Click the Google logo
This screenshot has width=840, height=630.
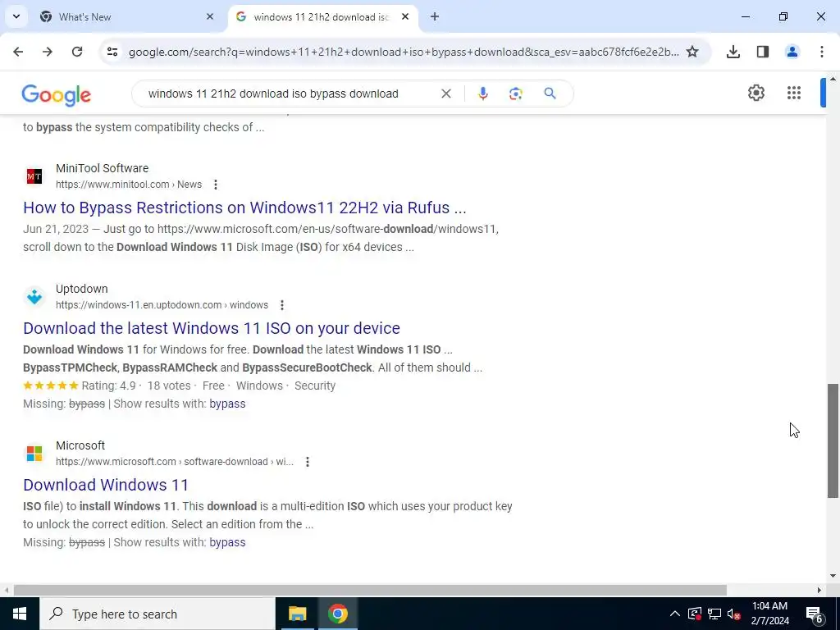[57, 95]
